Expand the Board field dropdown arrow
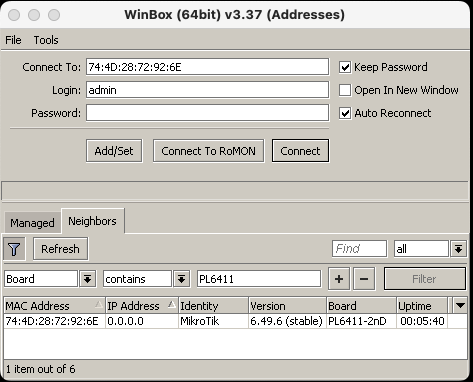473x382 pixels. [x=88, y=279]
